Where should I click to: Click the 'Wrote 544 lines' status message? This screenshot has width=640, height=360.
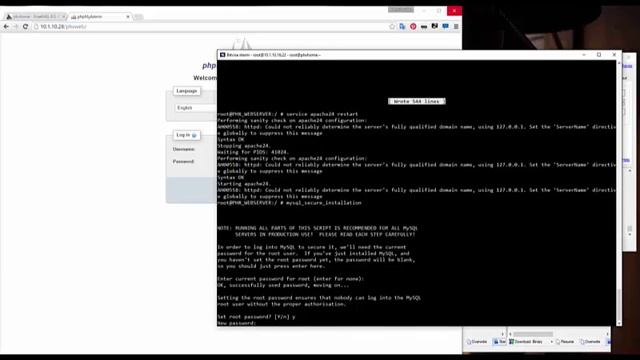tap(416, 101)
